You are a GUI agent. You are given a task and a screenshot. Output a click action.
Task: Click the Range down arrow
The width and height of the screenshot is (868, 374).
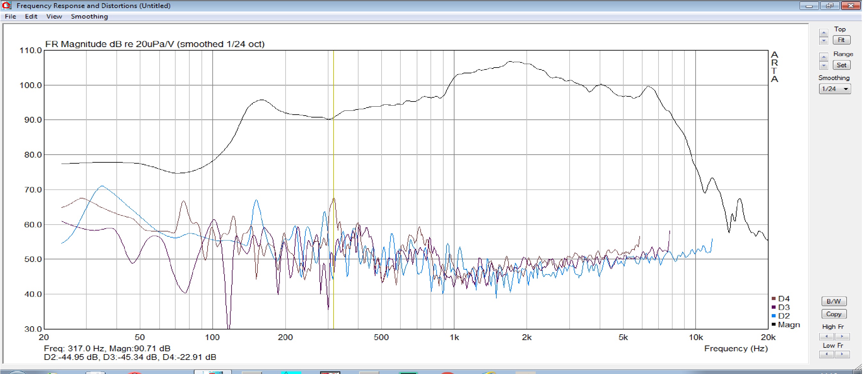point(824,65)
